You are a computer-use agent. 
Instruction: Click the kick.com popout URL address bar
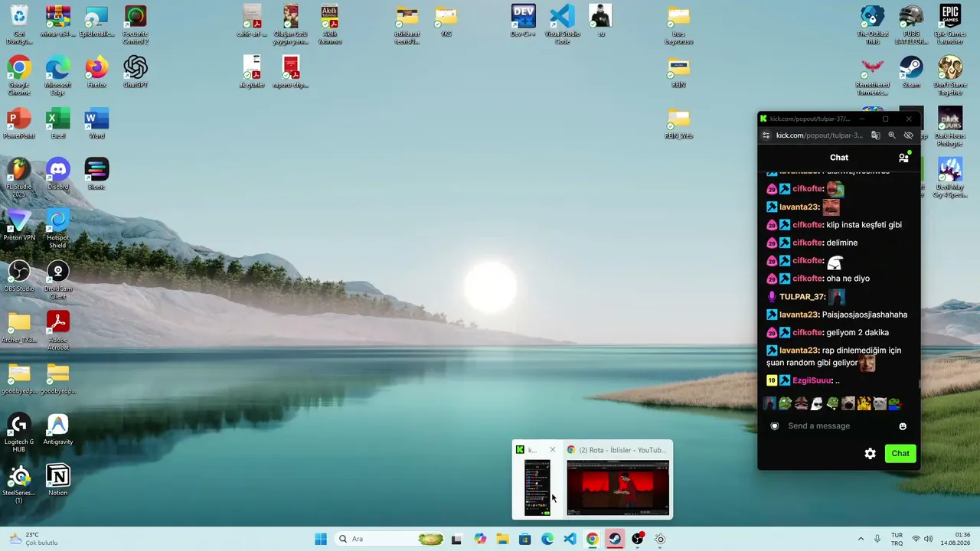[819, 135]
